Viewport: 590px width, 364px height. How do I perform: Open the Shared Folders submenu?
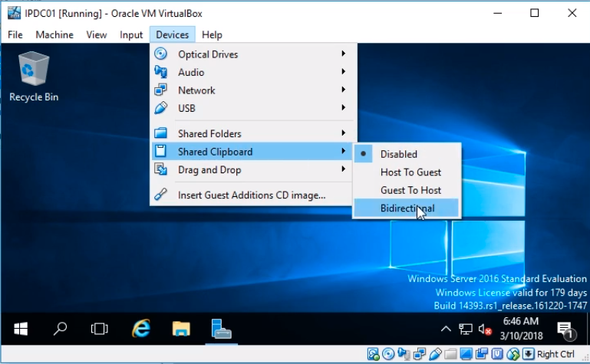coord(253,133)
